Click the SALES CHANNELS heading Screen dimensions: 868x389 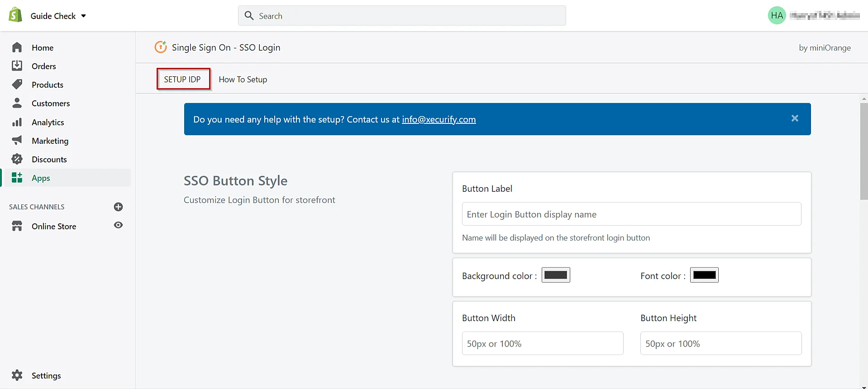[x=37, y=207]
